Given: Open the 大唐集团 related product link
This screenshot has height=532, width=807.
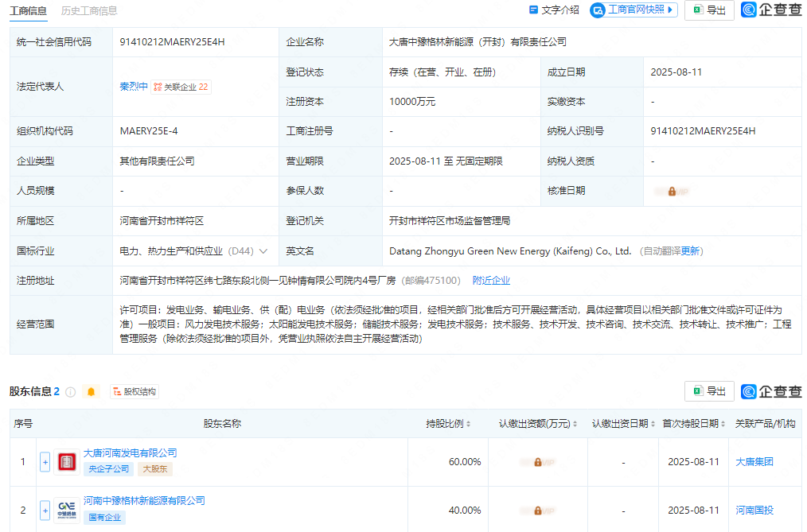Looking at the screenshot, I should tap(753, 461).
